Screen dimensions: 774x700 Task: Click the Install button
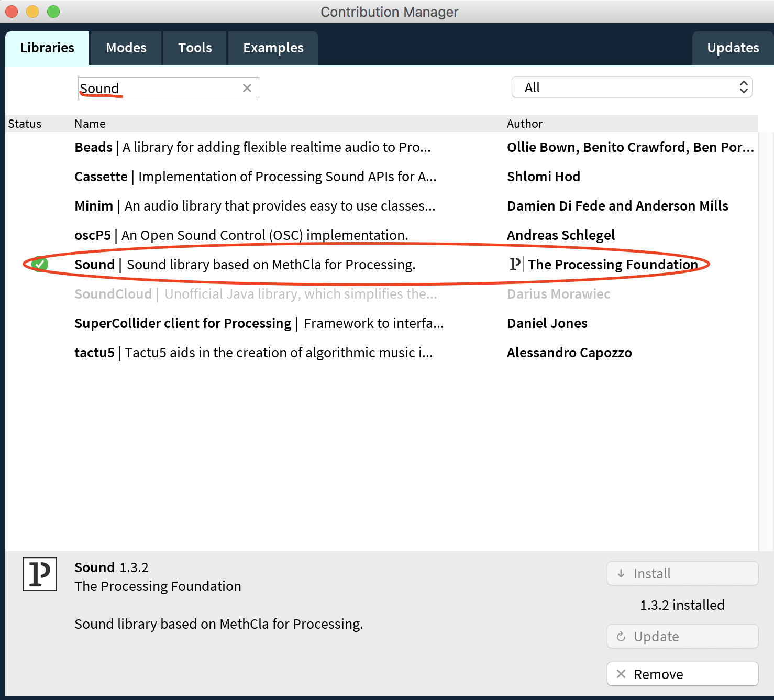683,574
